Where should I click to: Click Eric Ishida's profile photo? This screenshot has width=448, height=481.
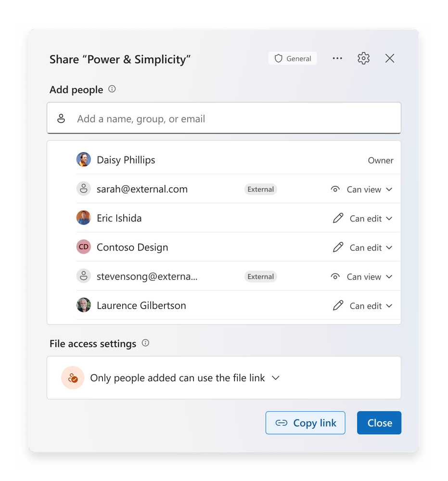click(x=84, y=218)
